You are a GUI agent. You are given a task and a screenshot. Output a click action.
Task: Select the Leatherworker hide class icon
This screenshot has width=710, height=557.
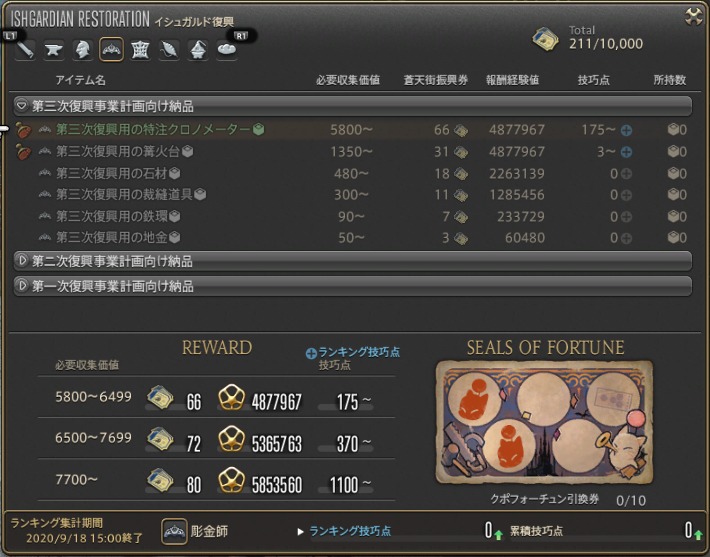tap(140, 49)
